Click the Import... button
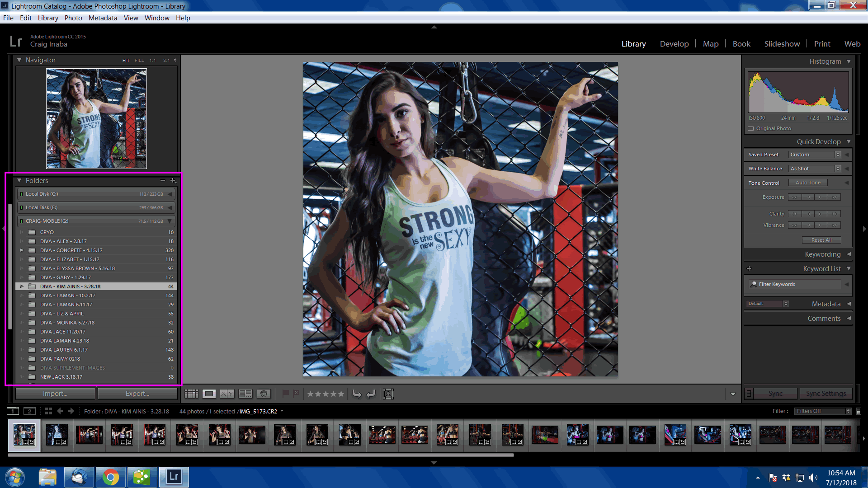This screenshot has width=868, height=488. tap(55, 394)
